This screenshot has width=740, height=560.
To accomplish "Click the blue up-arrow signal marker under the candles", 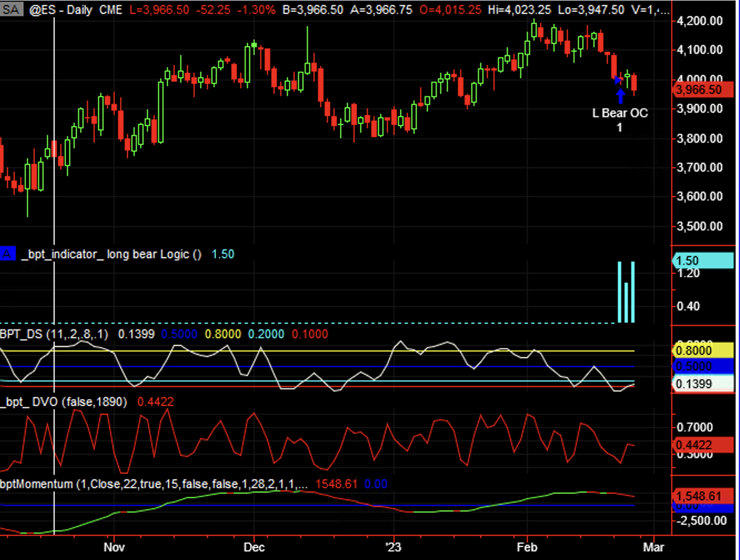I will 620,95.
